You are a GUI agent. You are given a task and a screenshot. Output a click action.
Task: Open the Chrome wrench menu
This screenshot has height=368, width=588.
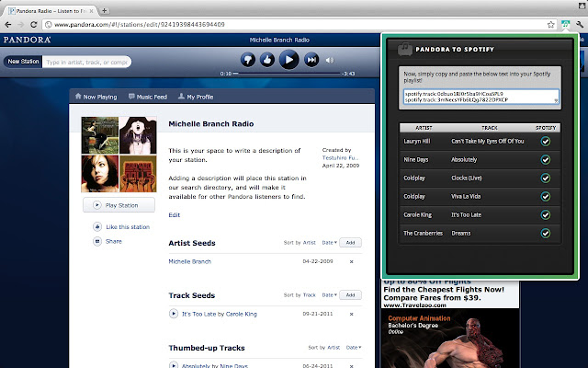[x=580, y=25]
